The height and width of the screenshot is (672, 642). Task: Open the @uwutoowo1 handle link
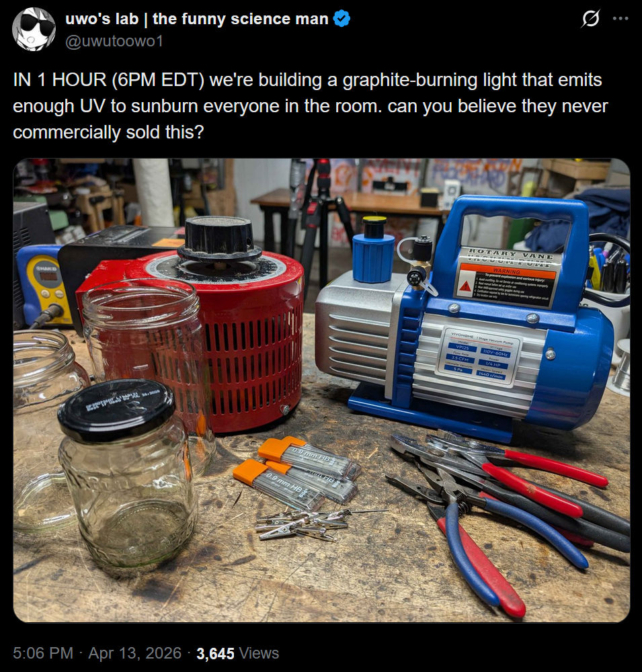114,42
